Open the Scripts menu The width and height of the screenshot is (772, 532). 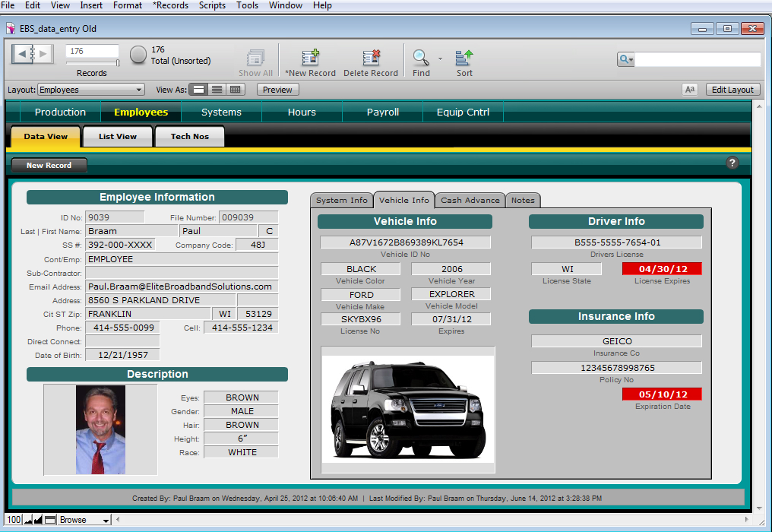pos(212,5)
